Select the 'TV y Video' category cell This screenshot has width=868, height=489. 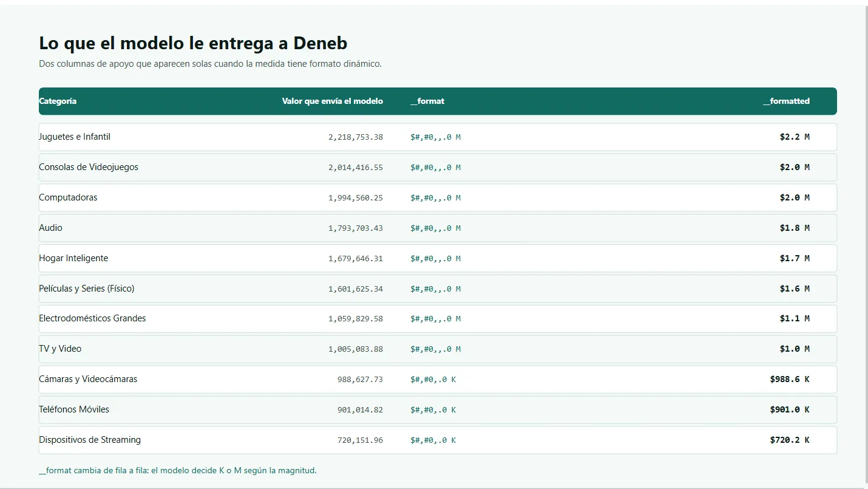(60, 349)
